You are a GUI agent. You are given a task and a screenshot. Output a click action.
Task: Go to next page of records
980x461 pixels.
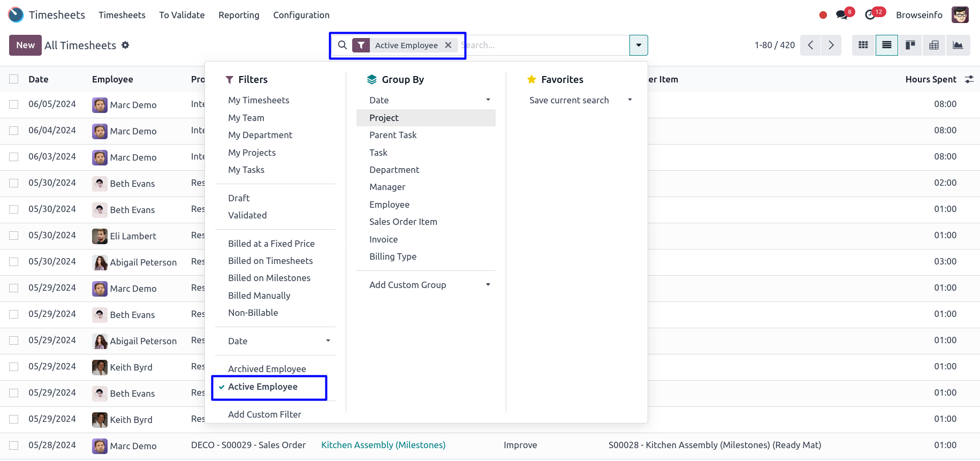tap(831, 45)
